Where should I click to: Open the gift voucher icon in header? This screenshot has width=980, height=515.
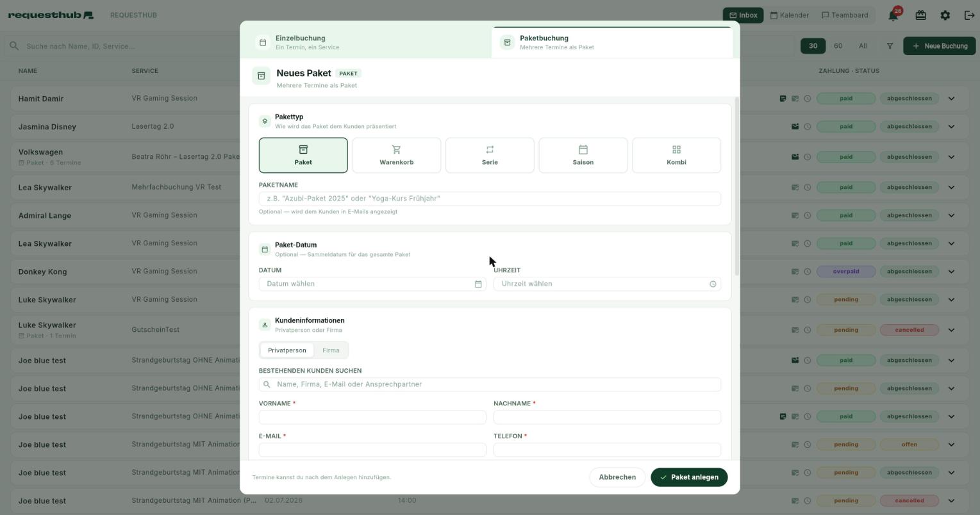coord(920,15)
